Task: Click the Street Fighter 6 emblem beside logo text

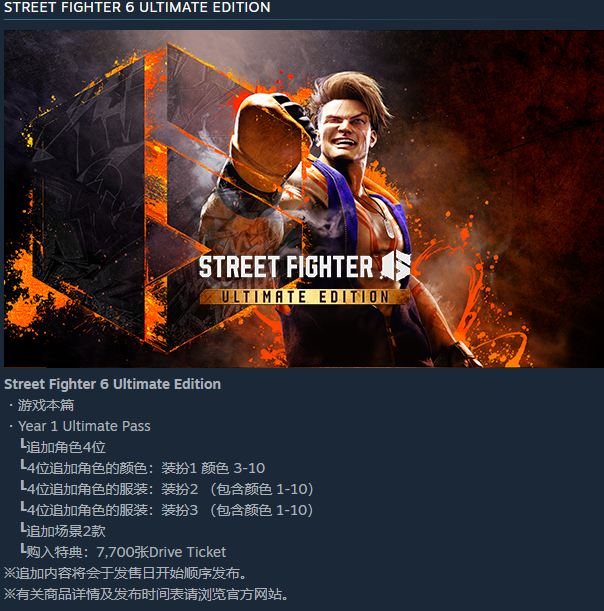Action: pos(396,266)
